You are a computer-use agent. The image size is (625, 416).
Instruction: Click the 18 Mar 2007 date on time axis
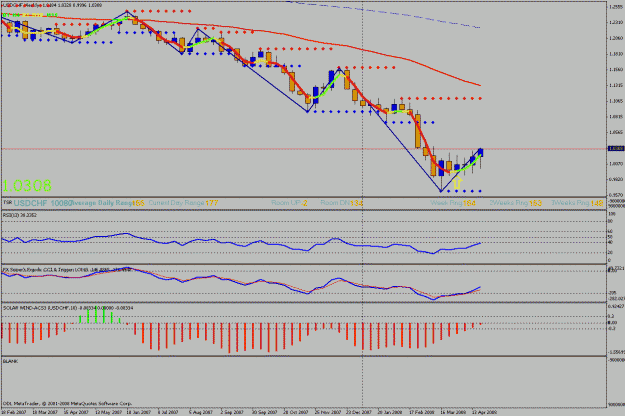tap(45, 412)
